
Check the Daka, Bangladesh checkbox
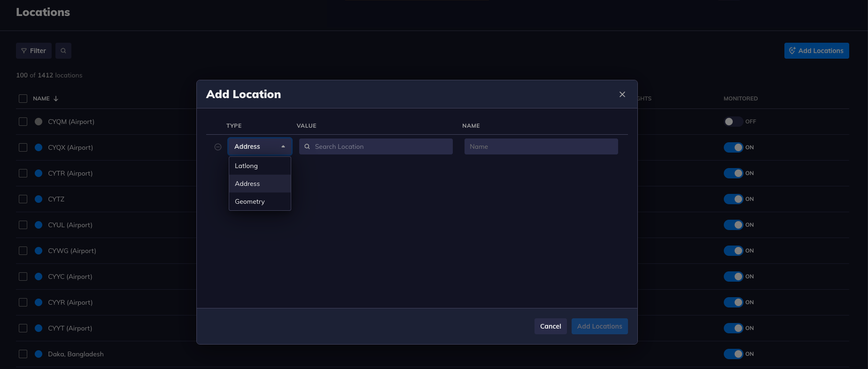coord(23,354)
